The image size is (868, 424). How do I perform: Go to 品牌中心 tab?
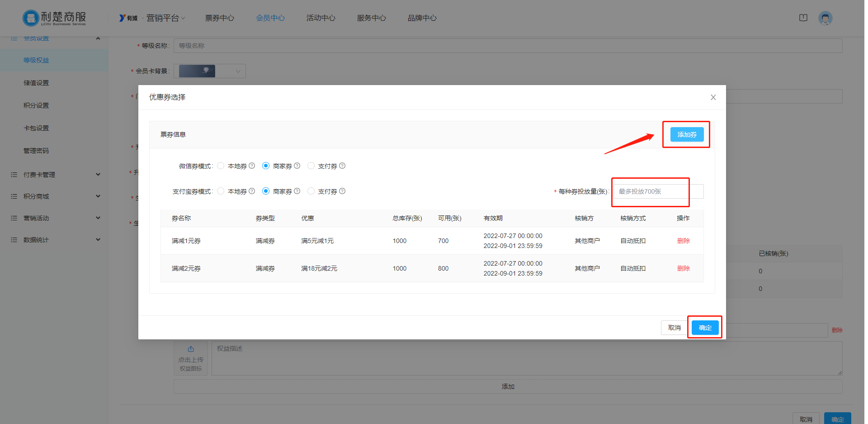pyautogui.click(x=422, y=18)
